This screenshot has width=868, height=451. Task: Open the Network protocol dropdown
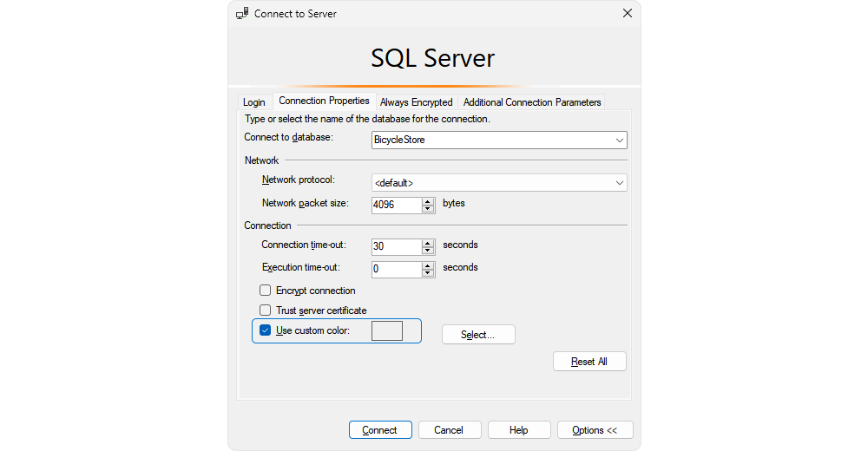499,183
